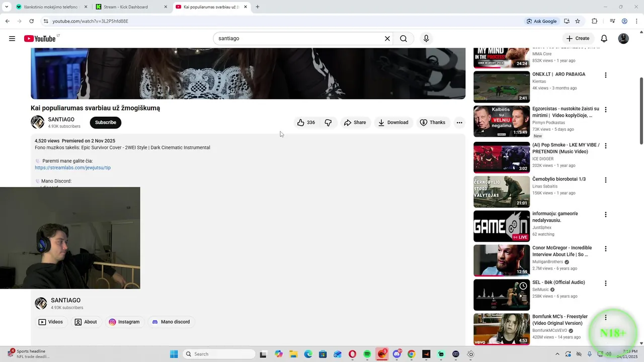Open options for SEL - Bėk video
The height and width of the screenshot is (362, 644).
coord(606,284)
